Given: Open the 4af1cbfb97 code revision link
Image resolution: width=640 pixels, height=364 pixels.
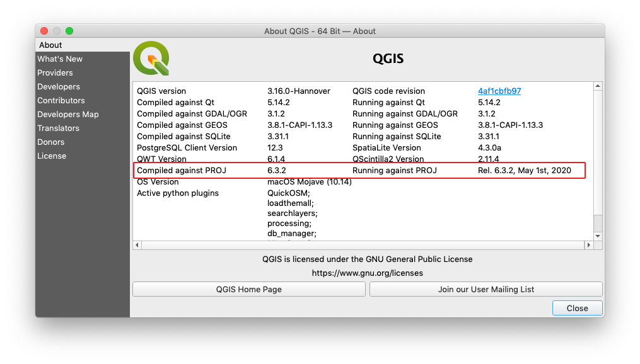Looking at the screenshot, I should click(x=499, y=91).
